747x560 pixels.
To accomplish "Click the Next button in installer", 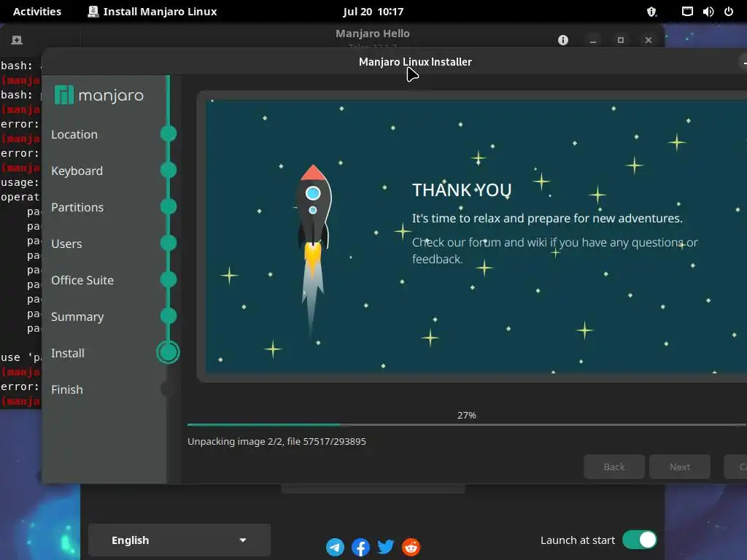I will pyautogui.click(x=680, y=467).
